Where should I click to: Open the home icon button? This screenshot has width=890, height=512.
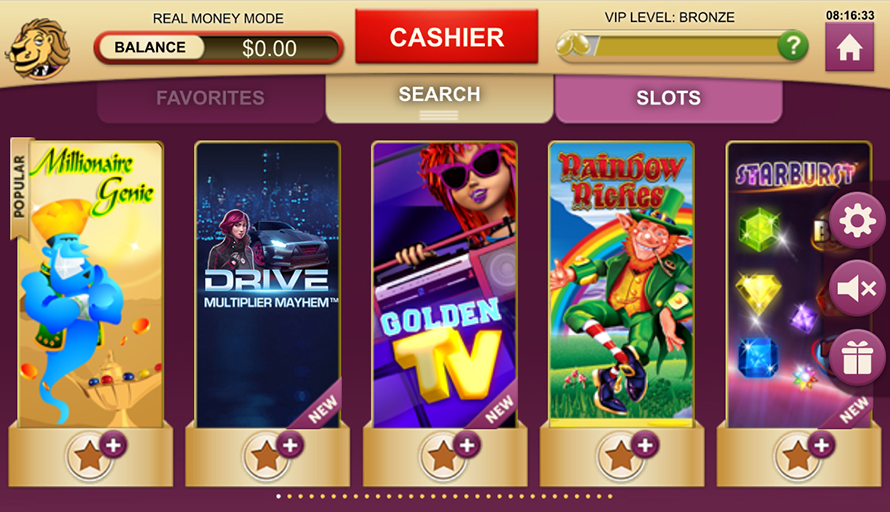point(849,47)
